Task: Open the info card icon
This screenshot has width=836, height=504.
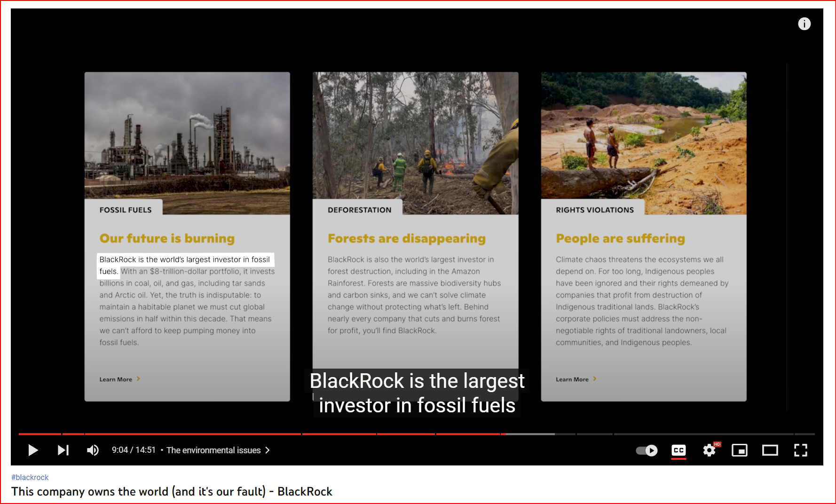Action: (804, 24)
